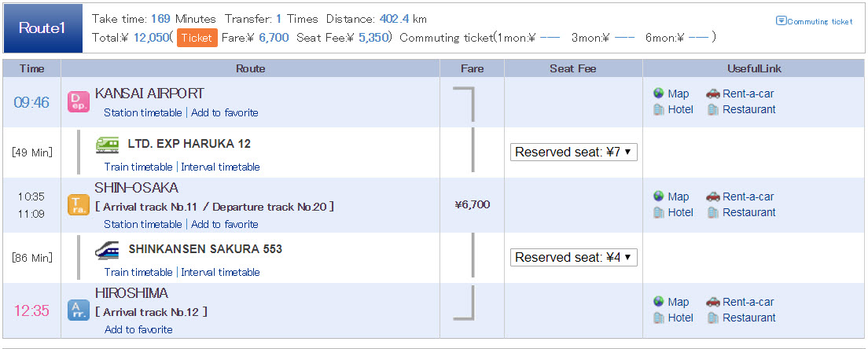Click the green Haruka express train icon
This screenshot has height=349, width=868.
(107, 145)
